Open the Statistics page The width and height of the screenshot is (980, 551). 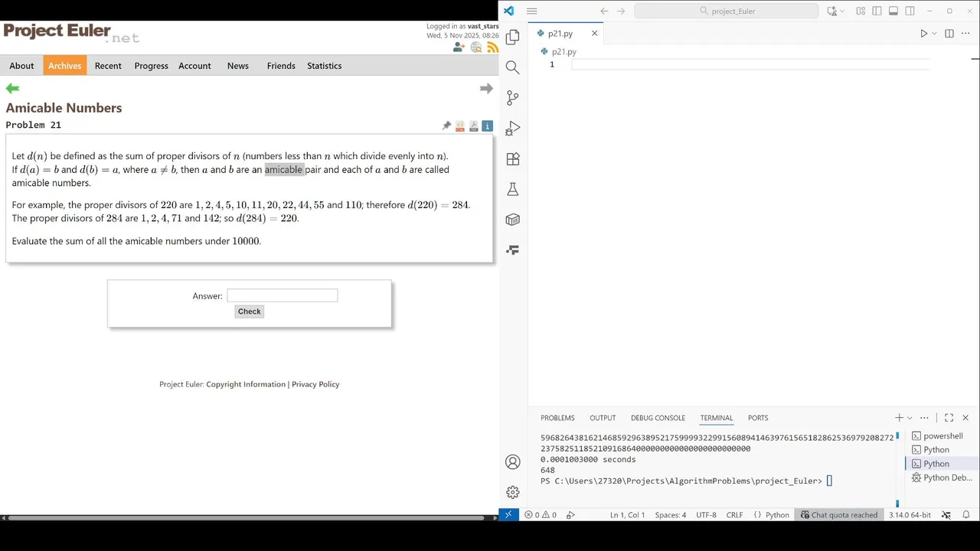click(x=324, y=66)
